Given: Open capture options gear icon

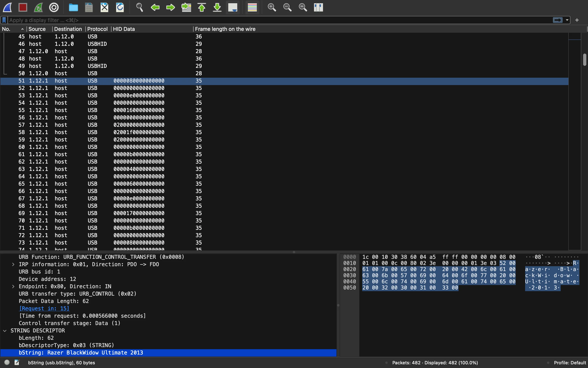Looking at the screenshot, I should 54,7.
